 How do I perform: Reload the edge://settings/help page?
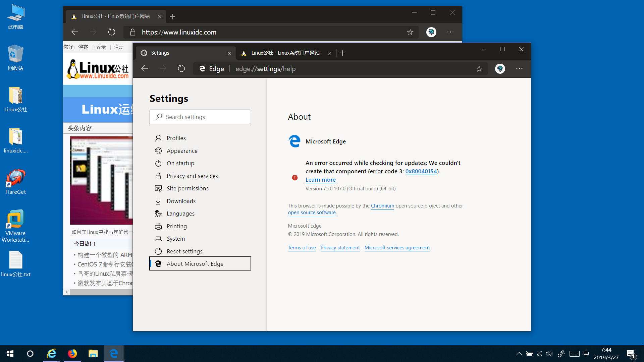pos(181,69)
